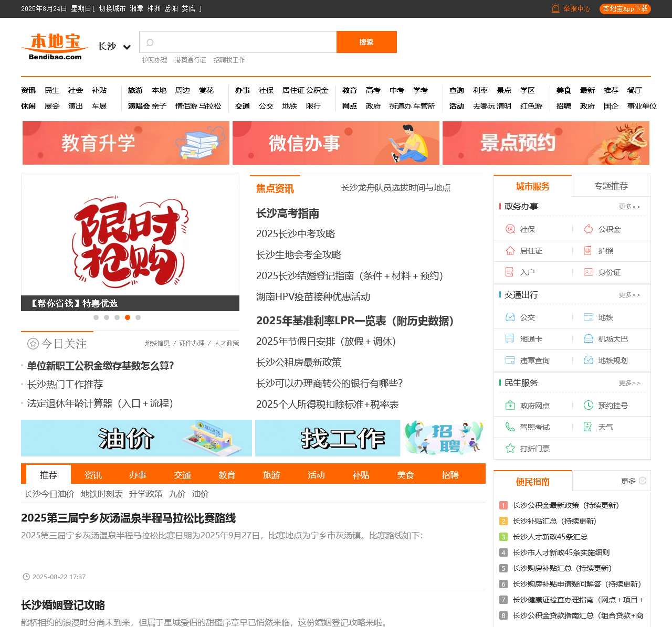Open the 2025长沙中考攻略 article link
The height and width of the screenshot is (627, 672).
297,233
